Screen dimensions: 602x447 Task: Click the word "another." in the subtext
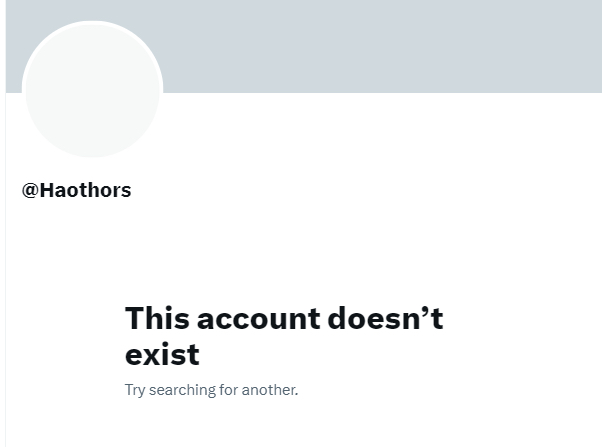(x=270, y=390)
